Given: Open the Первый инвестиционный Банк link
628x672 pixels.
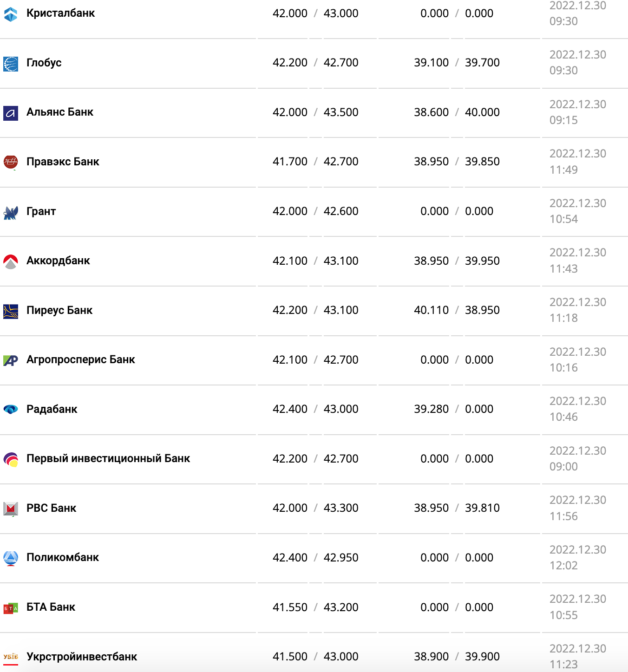Looking at the screenshot, I should point(108,459).
